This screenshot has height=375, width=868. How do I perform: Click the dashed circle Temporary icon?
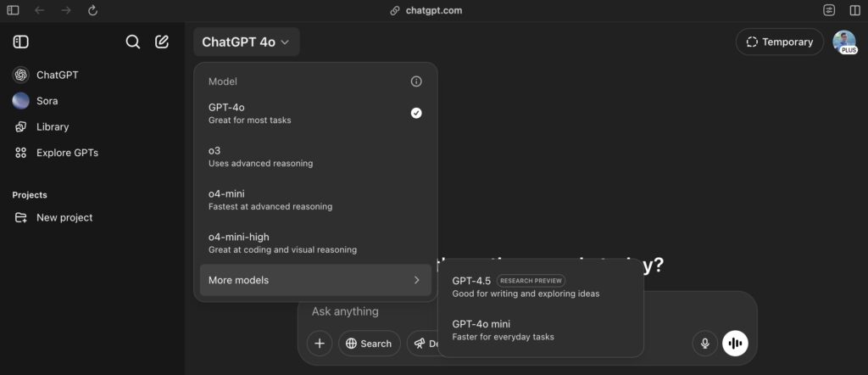tap(752, 42)
